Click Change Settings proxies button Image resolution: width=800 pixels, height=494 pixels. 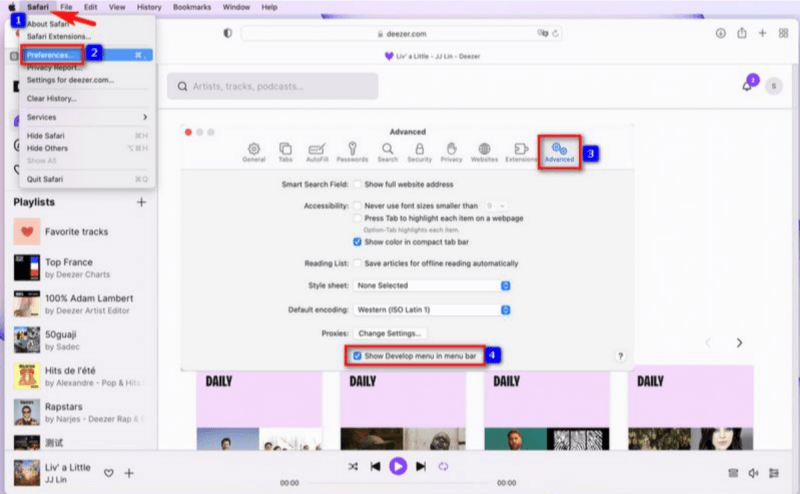(x=390, y=333)
